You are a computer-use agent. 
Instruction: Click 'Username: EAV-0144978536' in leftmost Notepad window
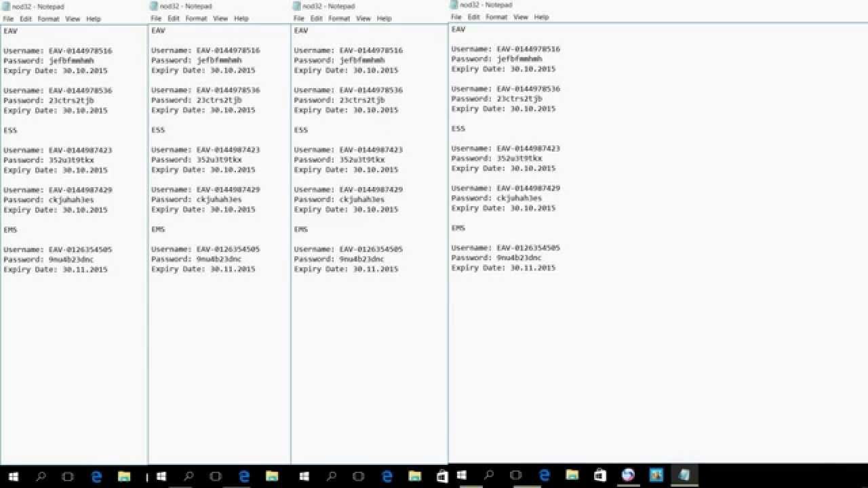[58, 90]
